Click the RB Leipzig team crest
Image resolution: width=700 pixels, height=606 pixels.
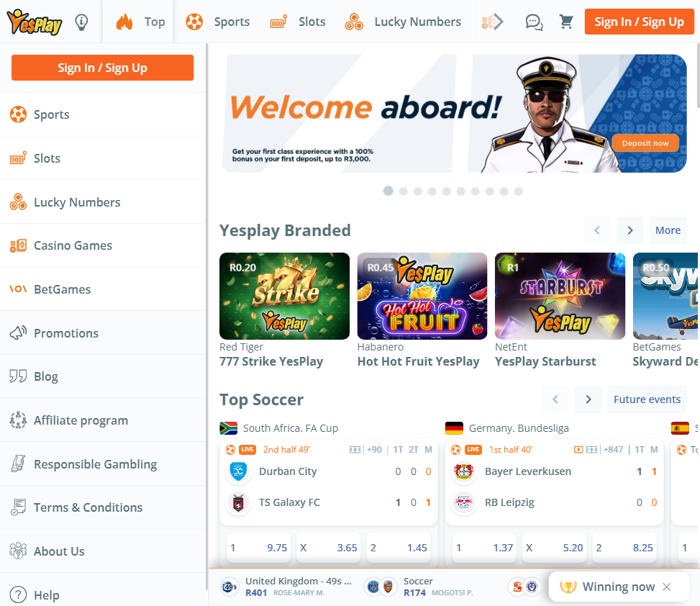coord(464,502)
